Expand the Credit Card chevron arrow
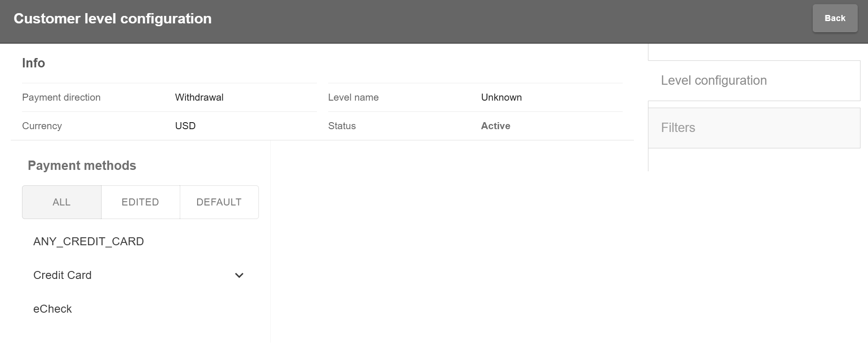The height and width of the screenshot is (344, 868). 239,275
